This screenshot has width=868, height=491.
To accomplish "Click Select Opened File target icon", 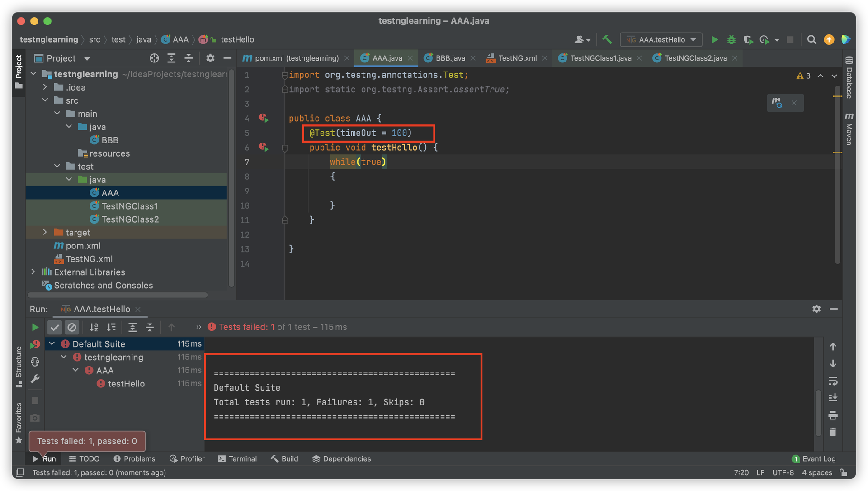I will click(x=154, y=58).
